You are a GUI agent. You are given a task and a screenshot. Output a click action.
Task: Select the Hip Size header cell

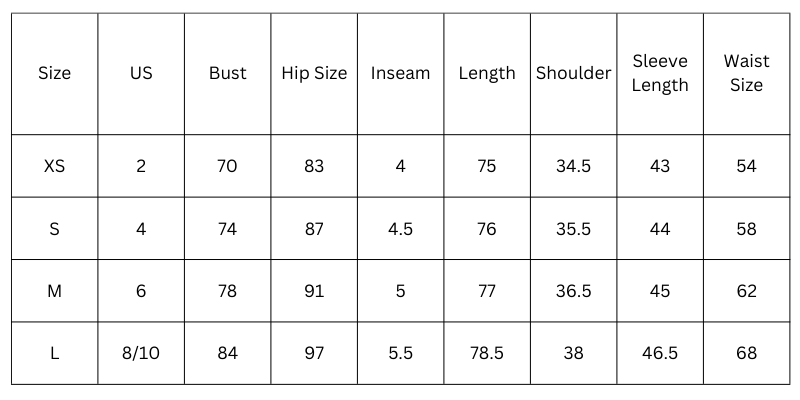314,73
